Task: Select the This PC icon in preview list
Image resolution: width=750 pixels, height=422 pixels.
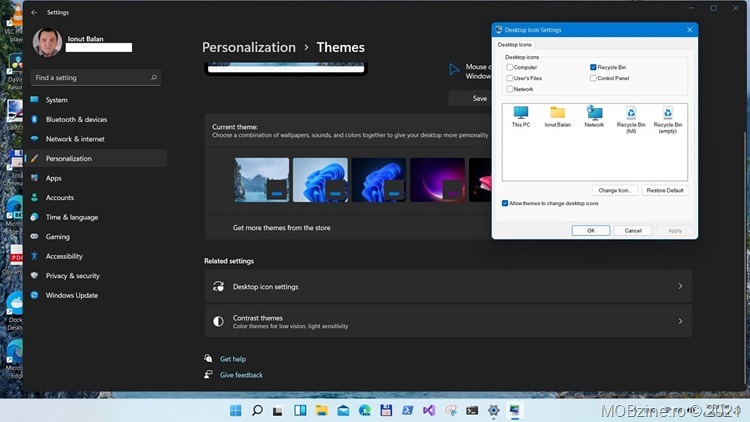Action: coord(520,116)
